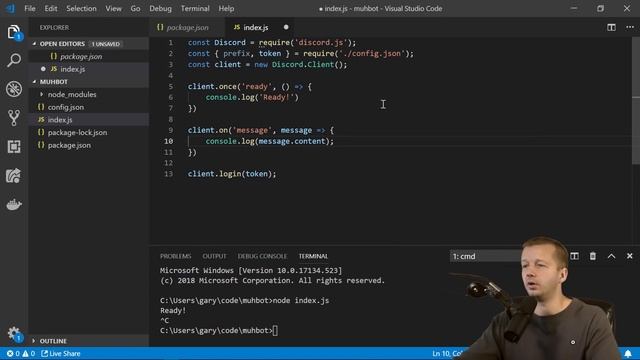Open the View menu

[x=113, y=8]
